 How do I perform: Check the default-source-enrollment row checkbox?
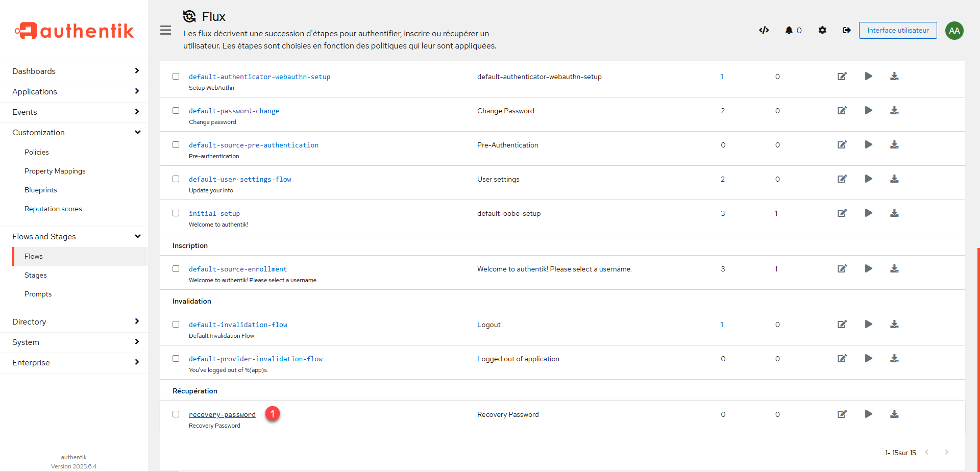176,268
